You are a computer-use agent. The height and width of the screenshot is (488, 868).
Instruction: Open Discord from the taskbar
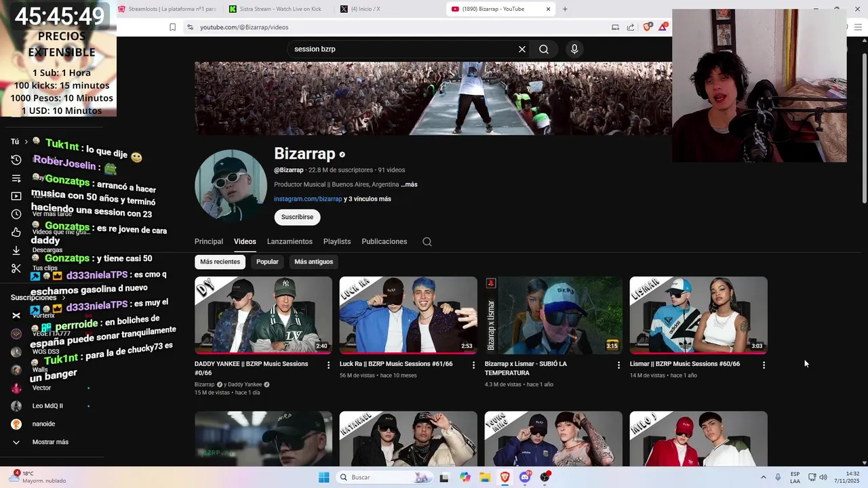click(x=525, y=477)
